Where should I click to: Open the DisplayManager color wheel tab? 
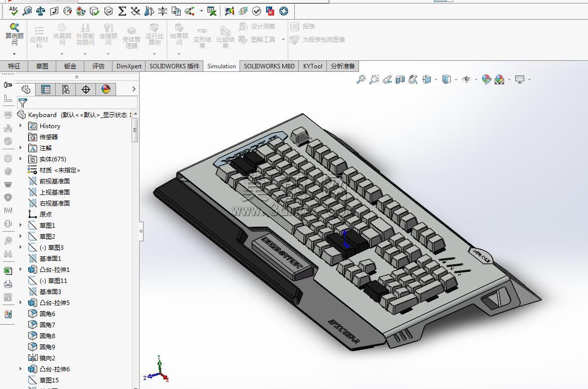point(106,89)
